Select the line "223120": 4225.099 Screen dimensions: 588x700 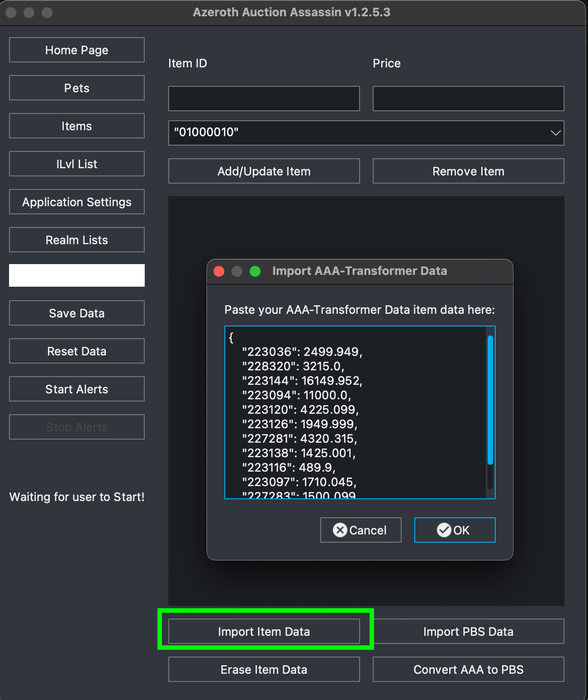point(300,410)
